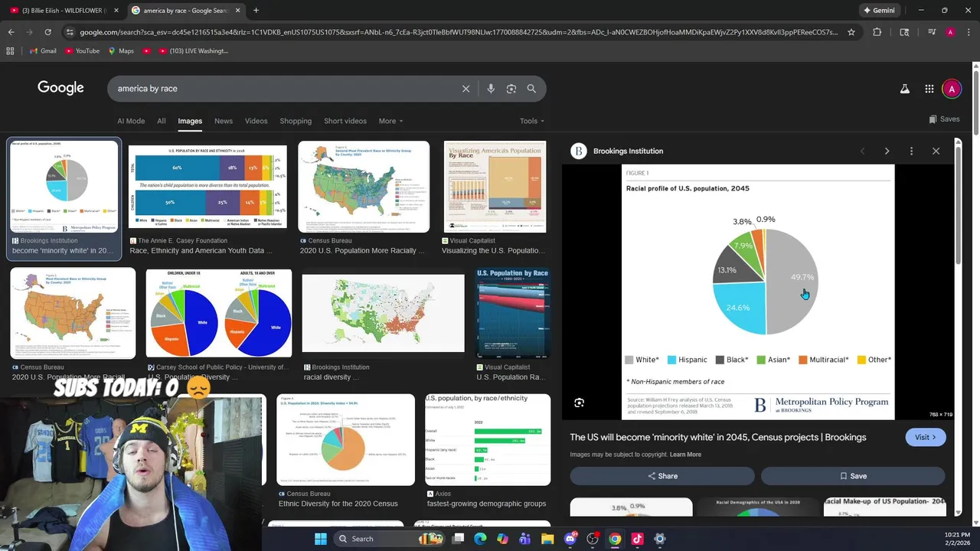
Task: Select the Images tab
Action: (x=190, y=121)
